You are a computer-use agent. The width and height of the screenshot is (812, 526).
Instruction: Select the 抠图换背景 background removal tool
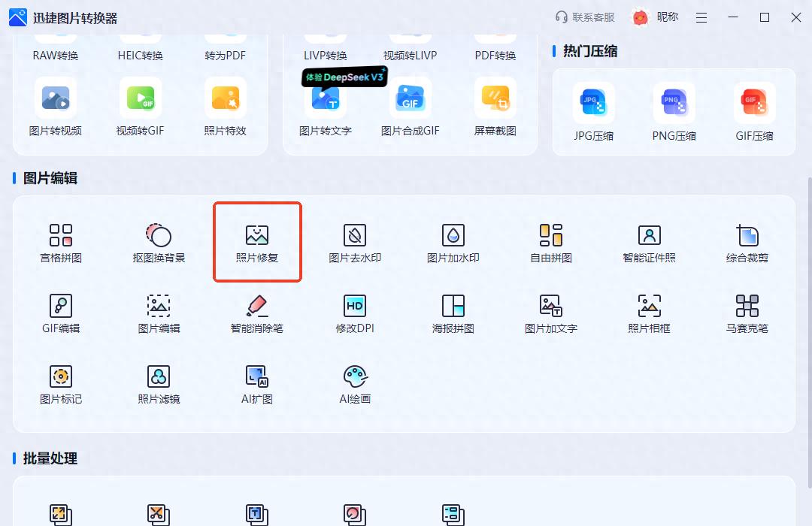tap(159, 241)
